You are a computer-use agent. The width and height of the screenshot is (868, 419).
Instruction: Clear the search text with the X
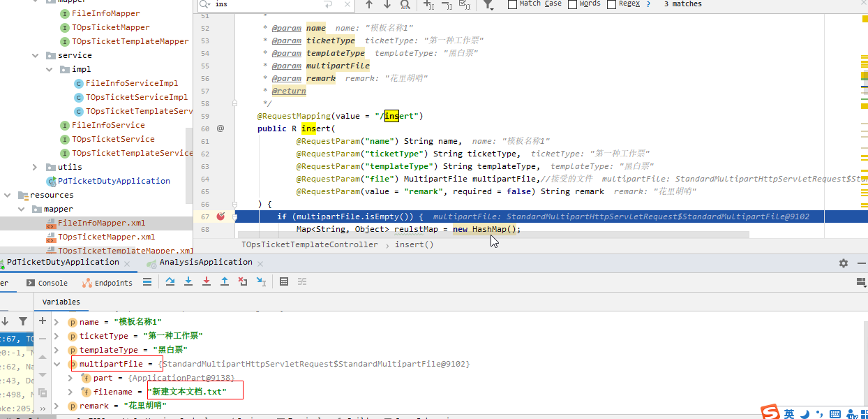[346, 4]
